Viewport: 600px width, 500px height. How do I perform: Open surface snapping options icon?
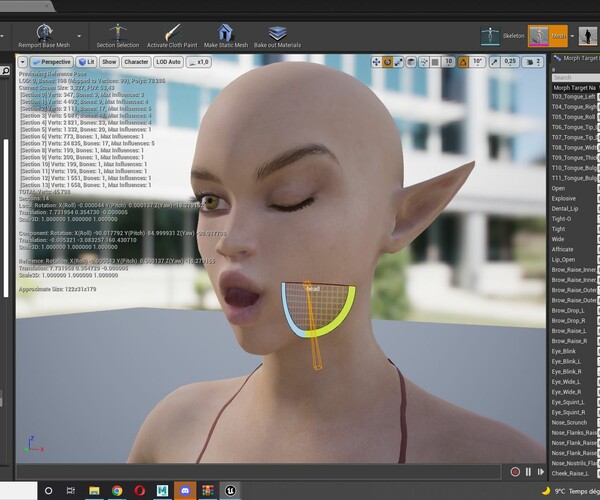pyautogui.click(x=424, y=62)
